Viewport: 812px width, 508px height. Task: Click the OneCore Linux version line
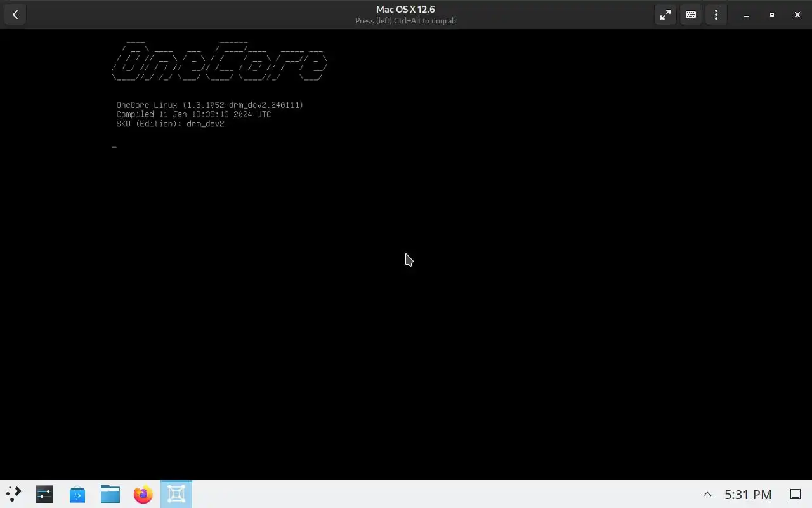pos(210,105)
